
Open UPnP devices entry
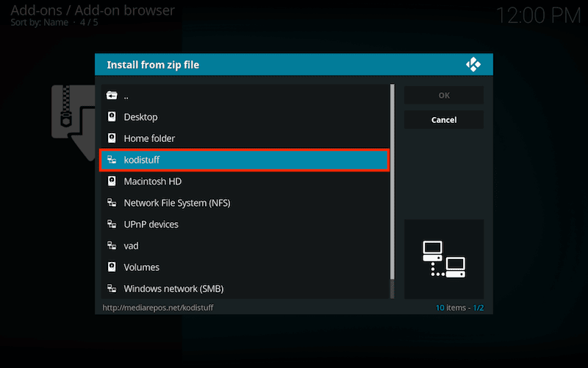245,224
